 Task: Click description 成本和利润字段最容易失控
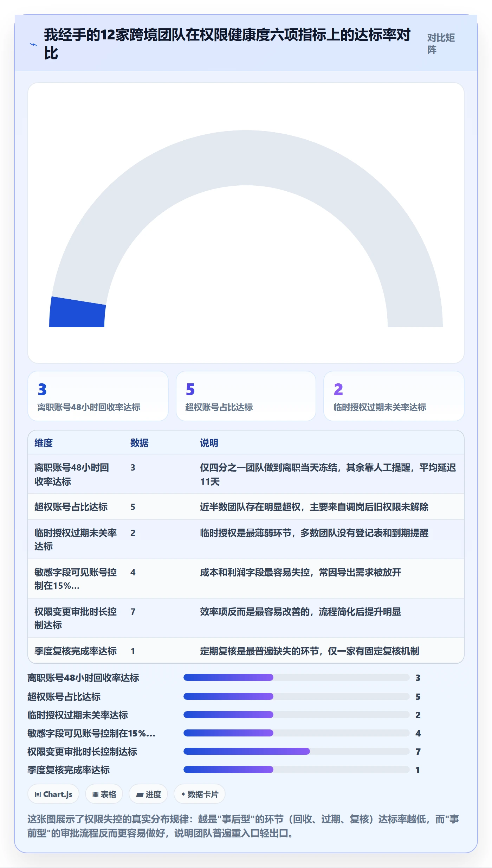(x=300, y=572)
